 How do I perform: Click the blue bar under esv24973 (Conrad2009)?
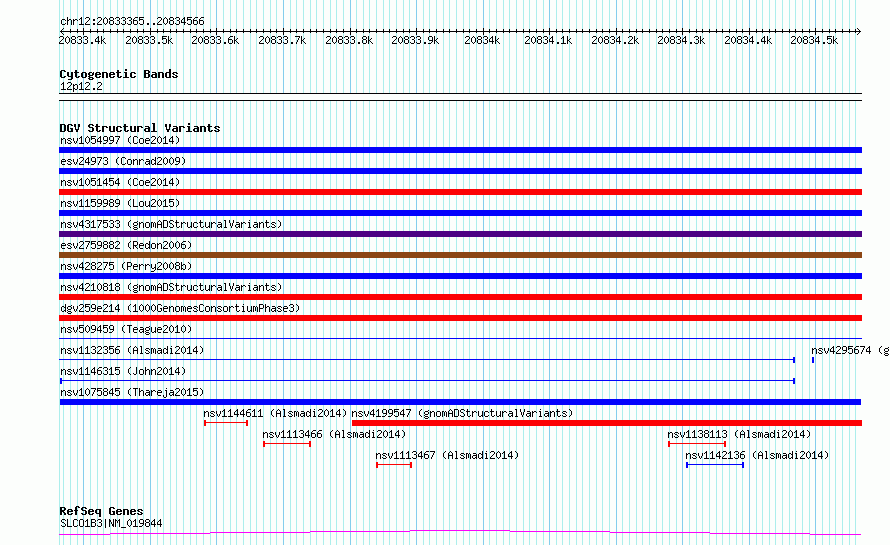[460, 171]
